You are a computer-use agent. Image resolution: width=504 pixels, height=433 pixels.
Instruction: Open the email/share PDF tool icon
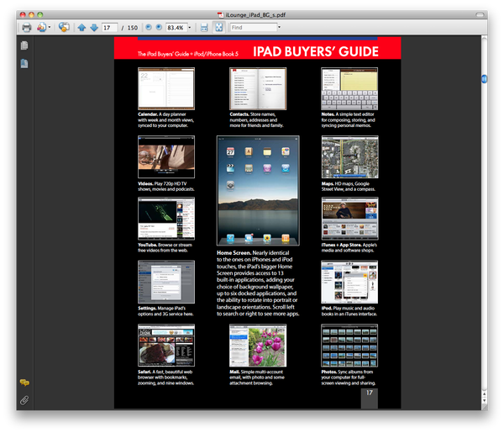(41, 28)
